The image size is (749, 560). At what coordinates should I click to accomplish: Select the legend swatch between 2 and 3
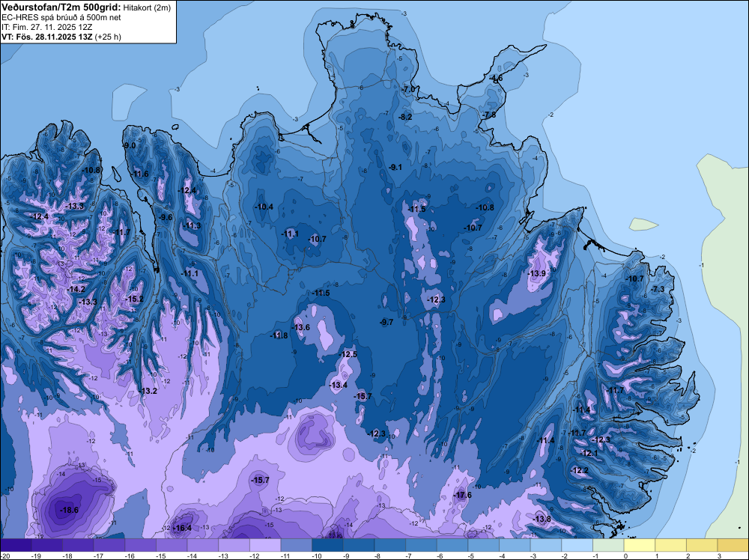(x=702, y=545)
